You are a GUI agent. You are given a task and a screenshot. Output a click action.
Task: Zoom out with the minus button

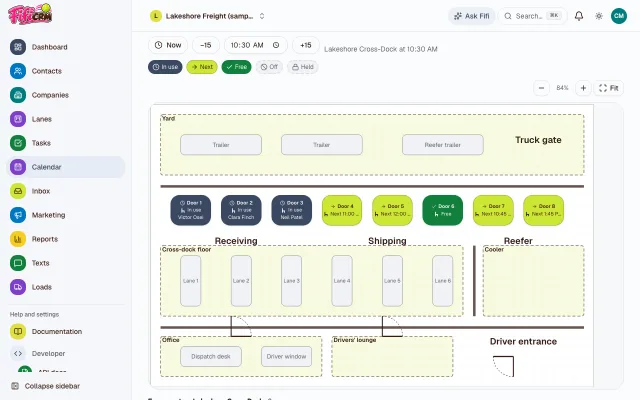pos(541,88)
